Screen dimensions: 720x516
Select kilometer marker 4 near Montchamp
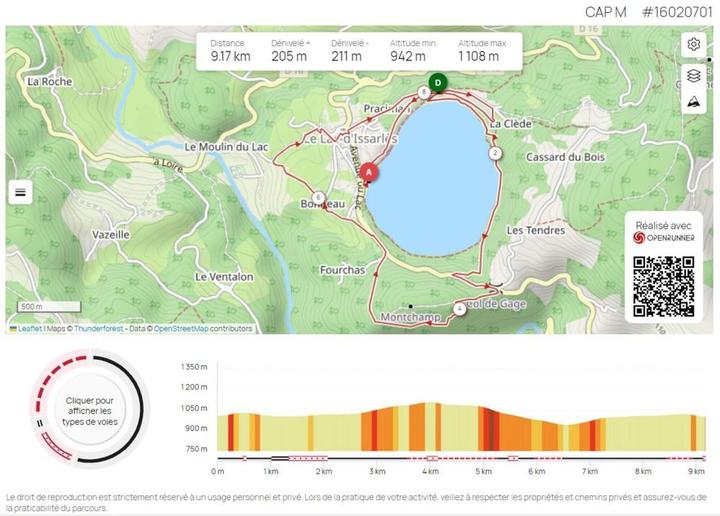(459, 309)
